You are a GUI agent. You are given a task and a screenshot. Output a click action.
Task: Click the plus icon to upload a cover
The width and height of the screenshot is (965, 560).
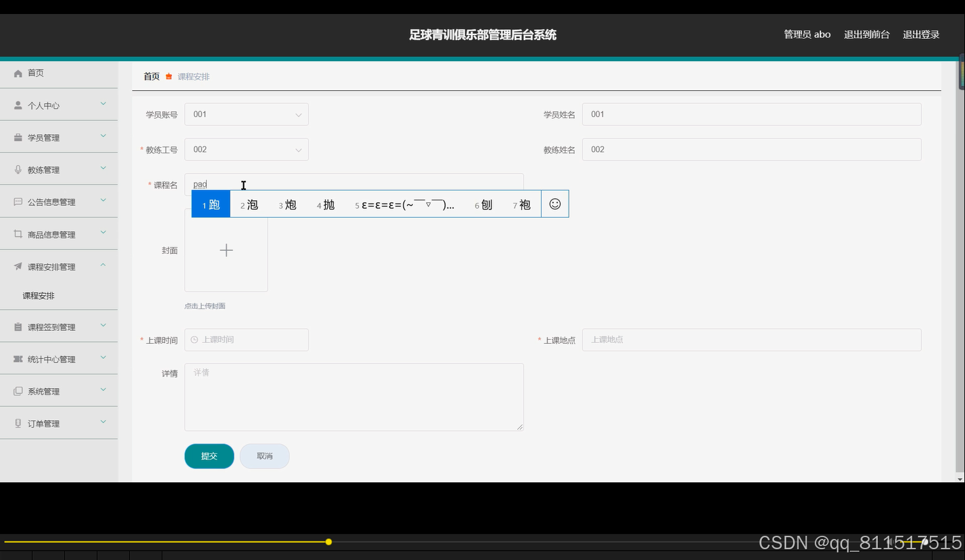pyautogui.click(x=226, y=250)
